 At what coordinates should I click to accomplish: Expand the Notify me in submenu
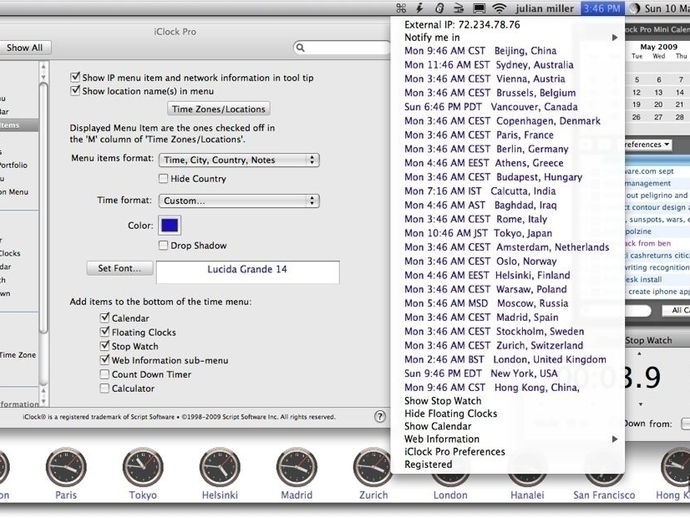pos(507,37)
